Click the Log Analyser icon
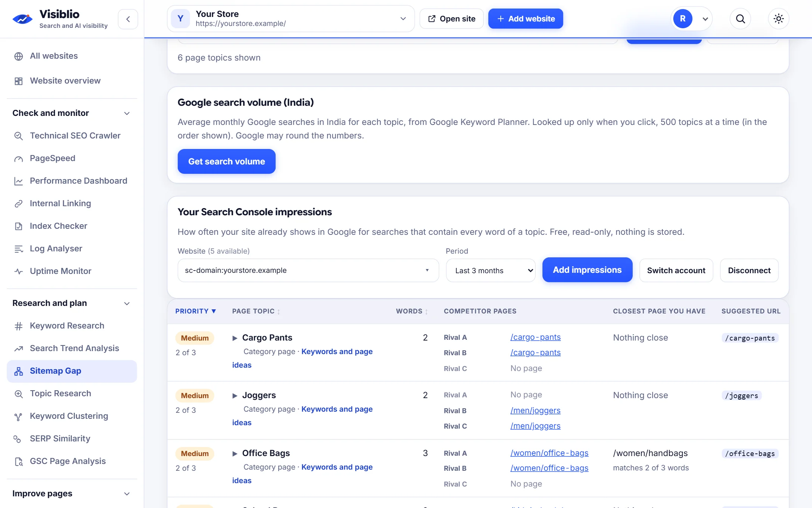812x508 pixels. click(18, 249)
